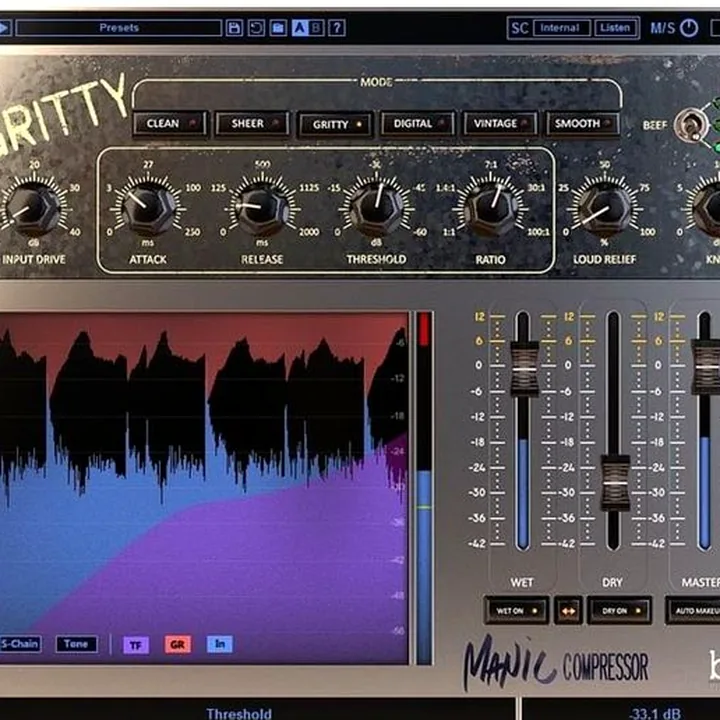Toggle the purple TF display button
Viewport: 720px width, 720px height.
pyautogui.click(x=136, y=645)
